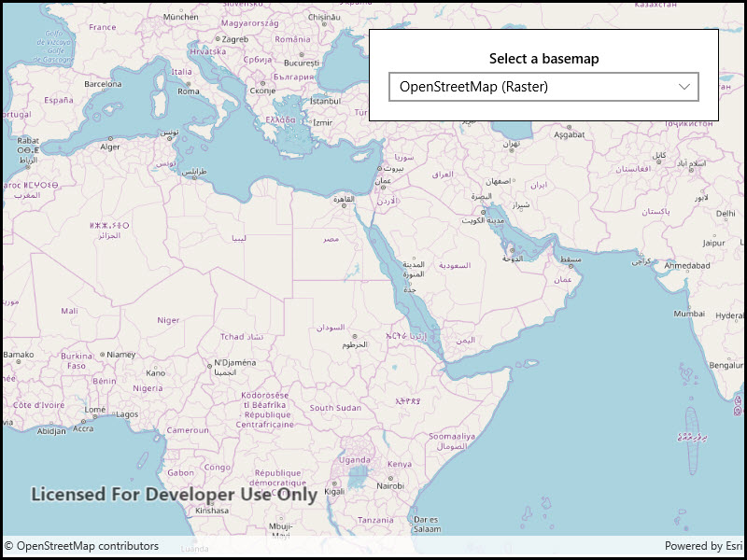Viewport: 747px width, 560px height.
Task: Click the Aşgabat city label
Action: (570, 135)
